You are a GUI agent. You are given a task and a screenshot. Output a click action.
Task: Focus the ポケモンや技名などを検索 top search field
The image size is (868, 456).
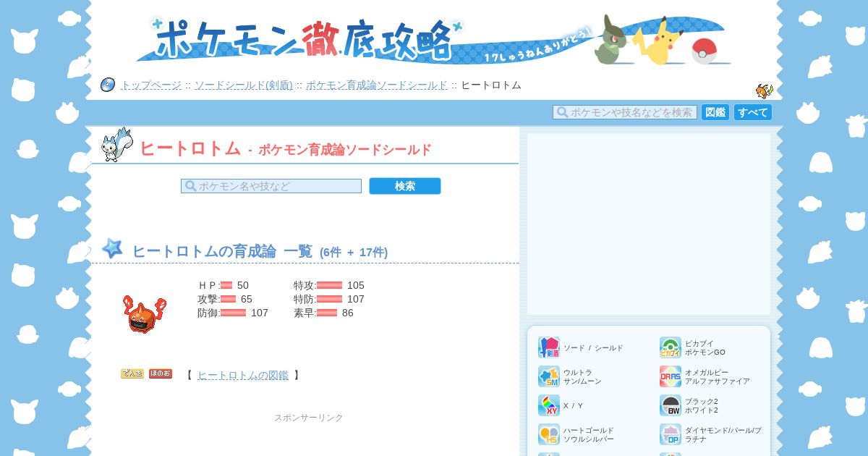pyautogui.click(x=625, y=112)
